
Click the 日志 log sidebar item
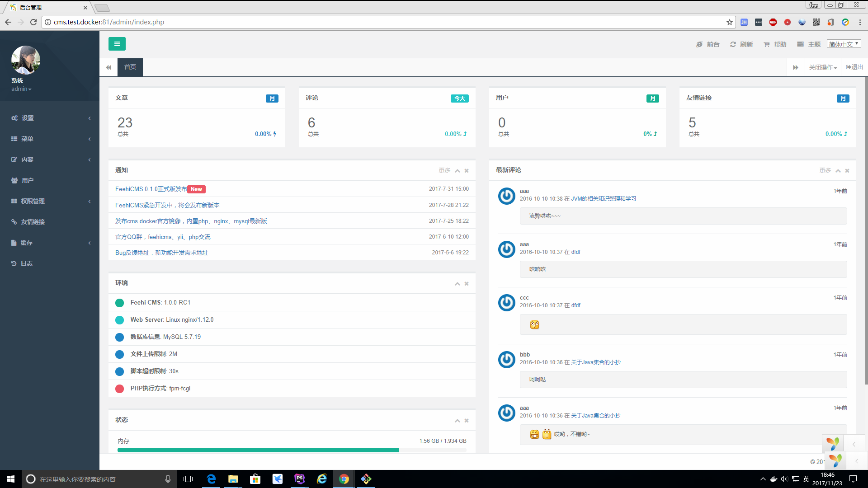[26, 263]
